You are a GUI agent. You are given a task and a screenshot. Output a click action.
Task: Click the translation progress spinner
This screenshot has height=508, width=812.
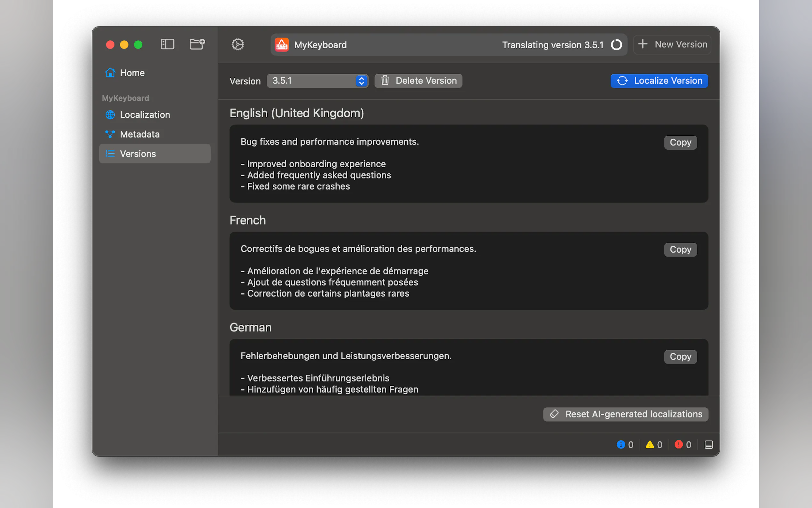click(616, 45)
